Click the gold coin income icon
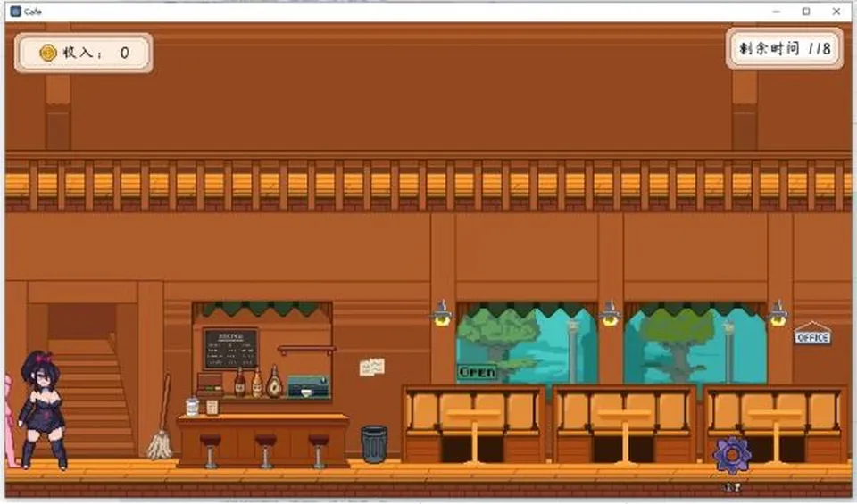This screenshot has width=857, height=504. (x=48, y=53)
